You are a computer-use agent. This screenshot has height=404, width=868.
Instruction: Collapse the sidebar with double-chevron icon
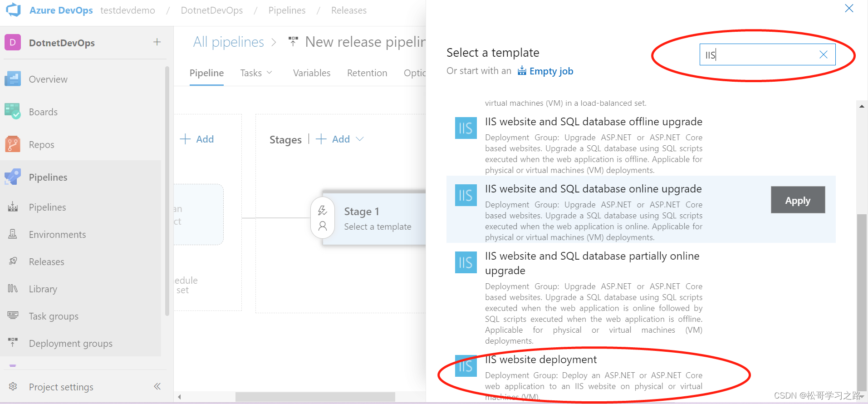157,386
